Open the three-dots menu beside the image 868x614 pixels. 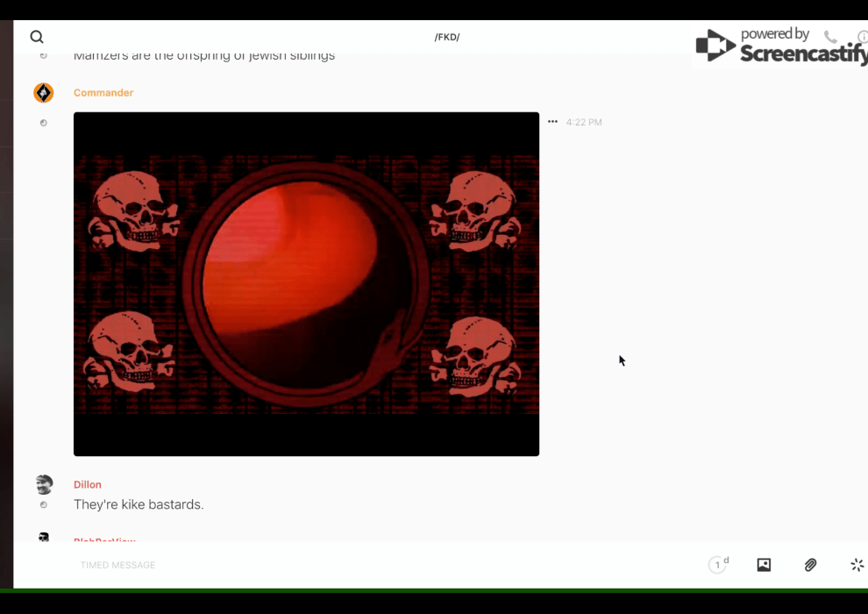[x=552, y=122]
